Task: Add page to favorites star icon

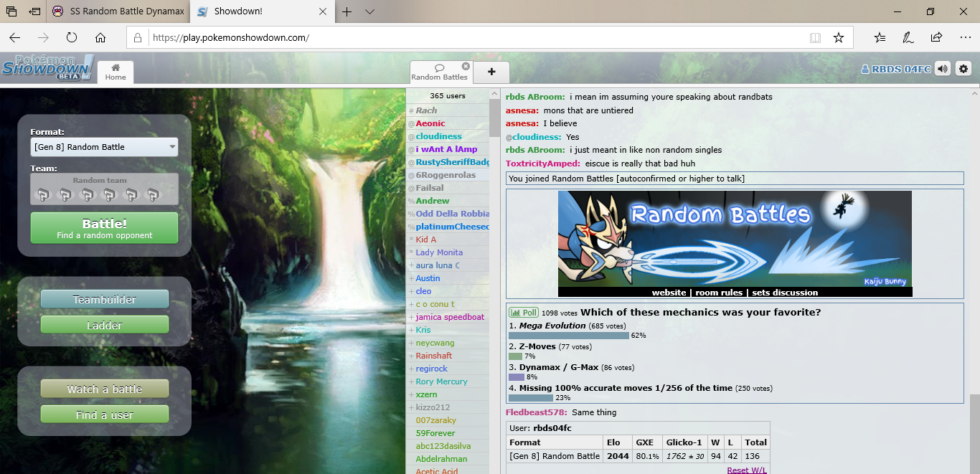Action: pos(838,37)
